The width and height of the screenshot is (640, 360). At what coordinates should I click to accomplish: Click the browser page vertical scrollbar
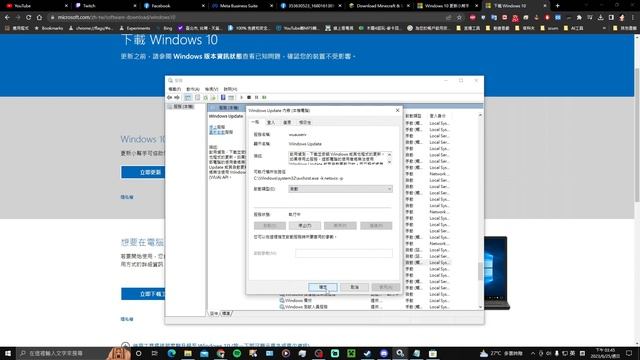pos(637,135)
